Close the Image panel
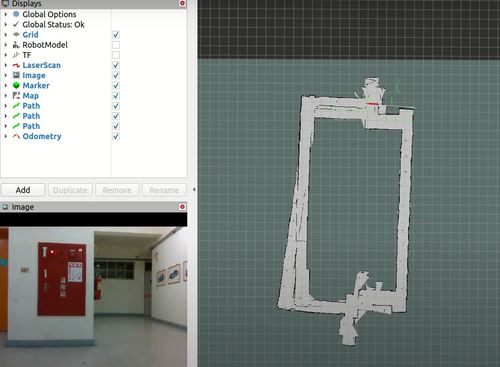The width and height of the screenshot is (500, 367). point(182,207)
